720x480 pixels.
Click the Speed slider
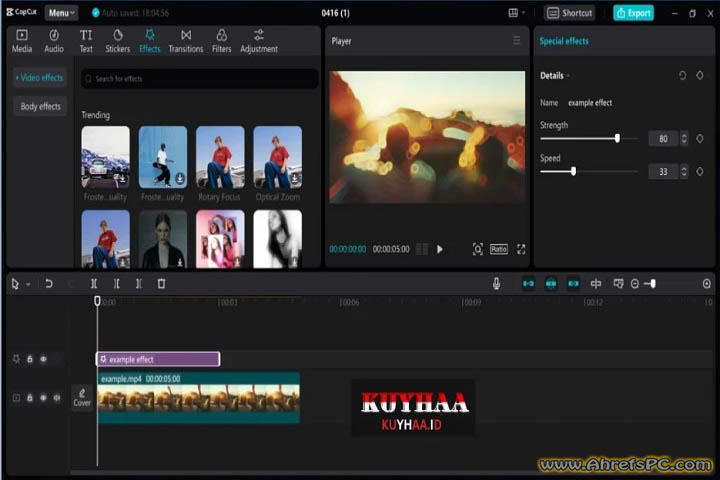(590, 171)
